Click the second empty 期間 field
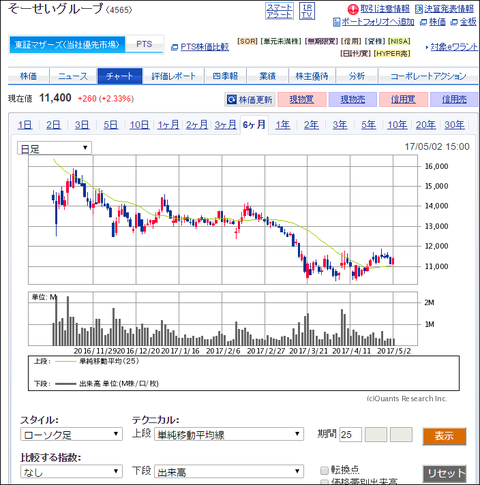Image resolution: width=480 pixels, height=485 pixels. tap(376, 435)
